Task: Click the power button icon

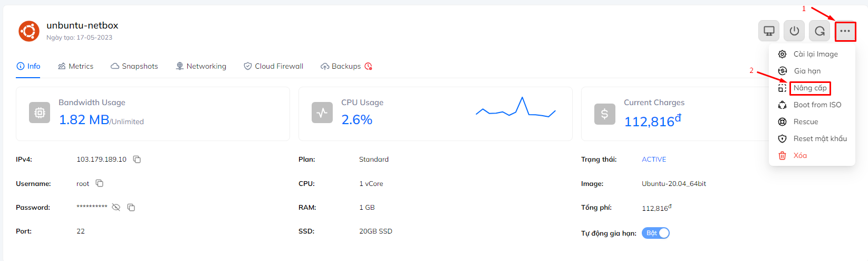Action: [x=794, y=31]
